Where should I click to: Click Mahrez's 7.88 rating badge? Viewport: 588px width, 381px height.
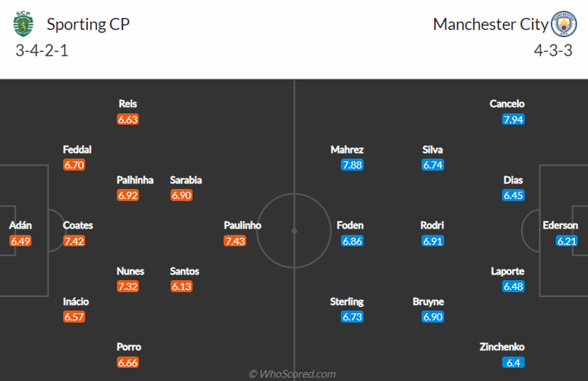tap(352, 165)
